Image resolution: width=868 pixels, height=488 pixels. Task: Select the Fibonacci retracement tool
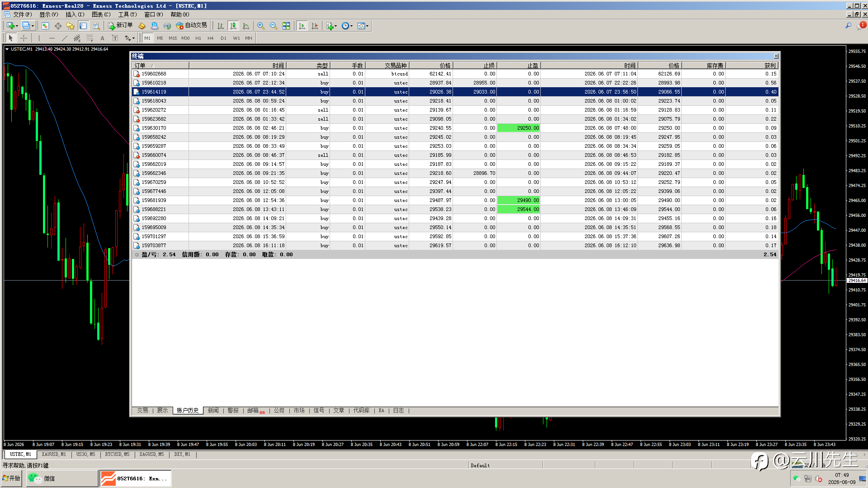tap(90, 38)
